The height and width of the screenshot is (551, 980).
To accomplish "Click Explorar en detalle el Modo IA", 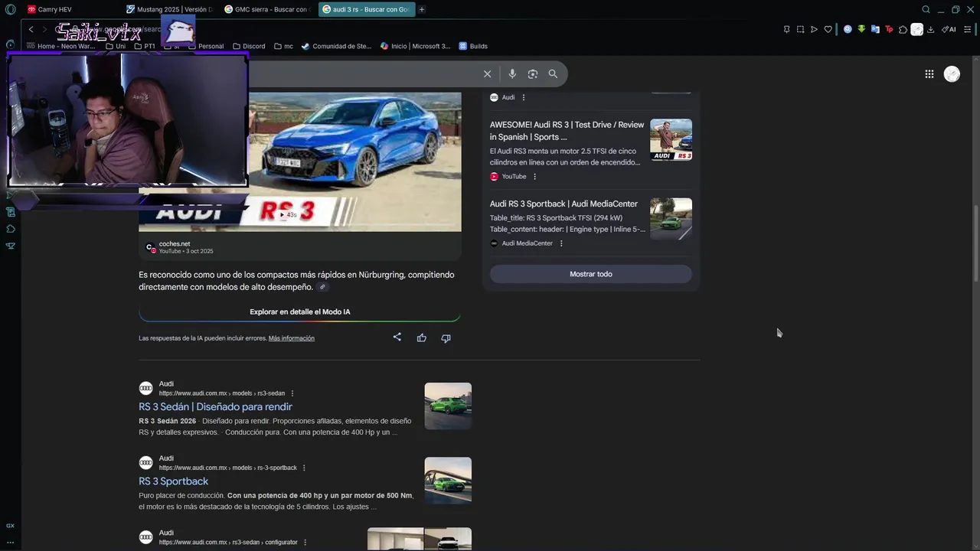I will tap(299, 311).
